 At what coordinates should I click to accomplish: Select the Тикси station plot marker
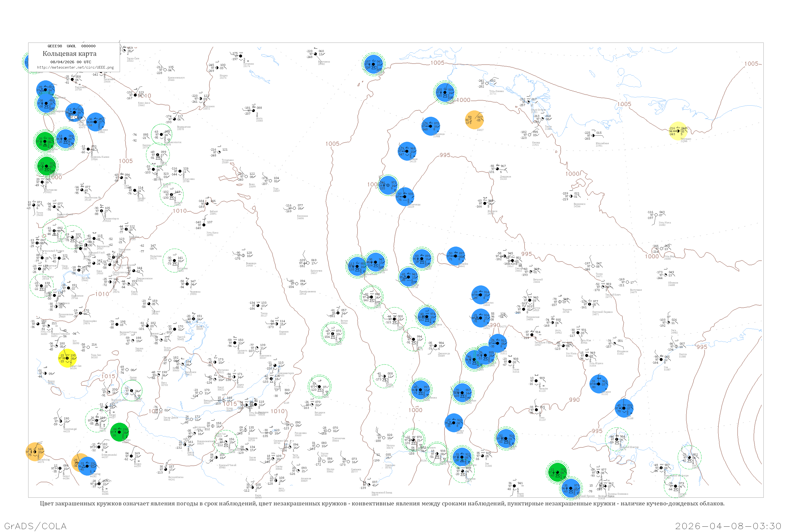[x=542, y=119]
